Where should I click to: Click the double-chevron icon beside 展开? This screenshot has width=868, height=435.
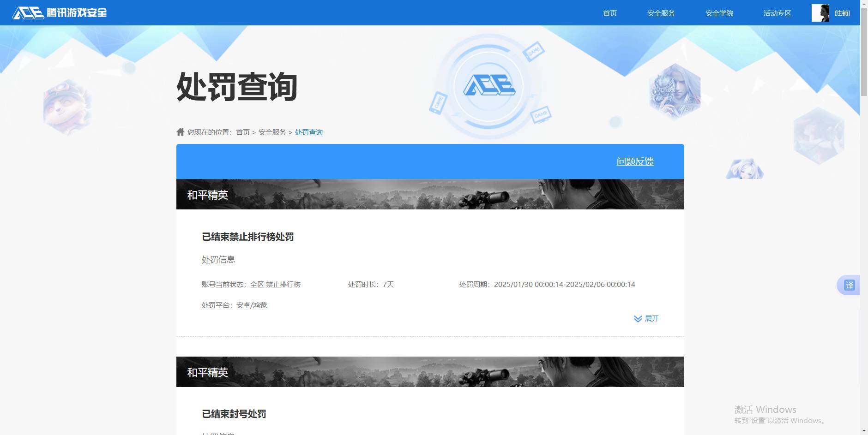(638, 319)
